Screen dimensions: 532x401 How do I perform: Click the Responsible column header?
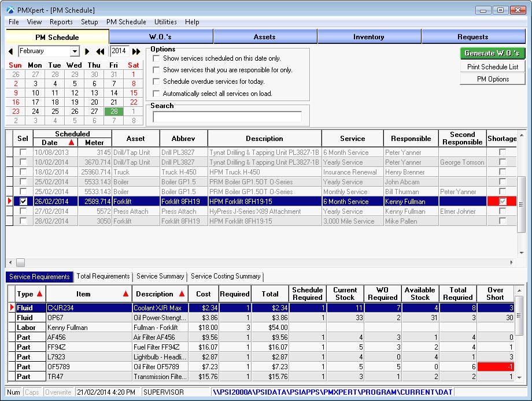click(x=411, y=138)
